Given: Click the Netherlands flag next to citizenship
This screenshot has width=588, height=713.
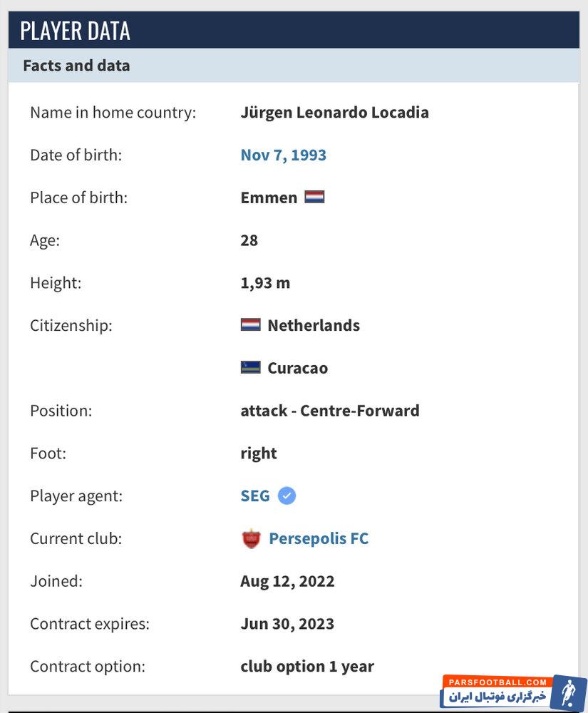Looking at the screenshot, I should pyautogui.click(x=251, y=325).
